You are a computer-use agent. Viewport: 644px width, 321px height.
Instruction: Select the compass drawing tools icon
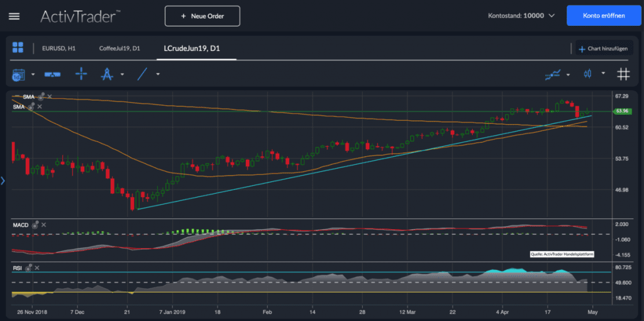coord(107,74)
